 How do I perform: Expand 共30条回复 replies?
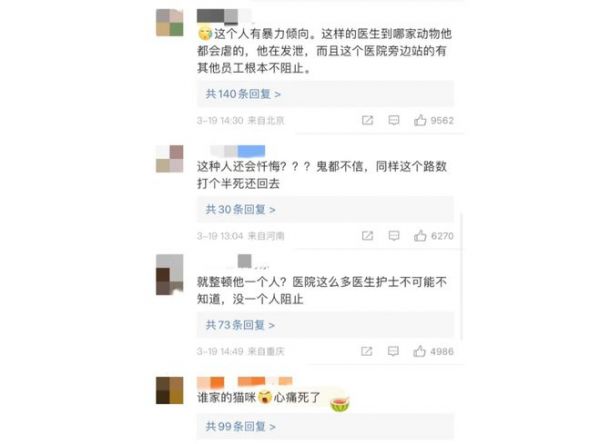tap(241, 209)
